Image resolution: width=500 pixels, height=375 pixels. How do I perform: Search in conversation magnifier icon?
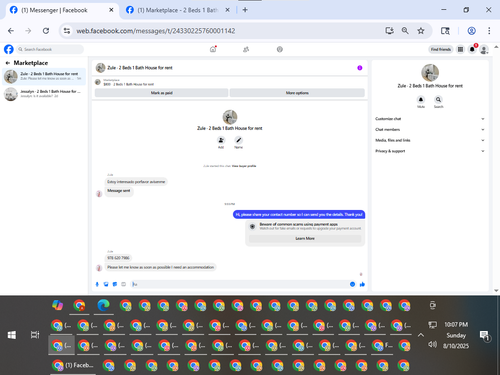tap(438, 99)
